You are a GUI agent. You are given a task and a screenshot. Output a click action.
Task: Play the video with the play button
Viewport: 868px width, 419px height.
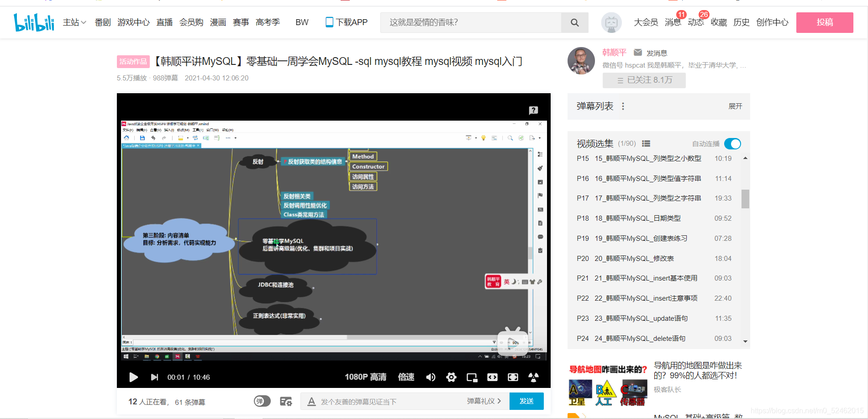(133, 377)
